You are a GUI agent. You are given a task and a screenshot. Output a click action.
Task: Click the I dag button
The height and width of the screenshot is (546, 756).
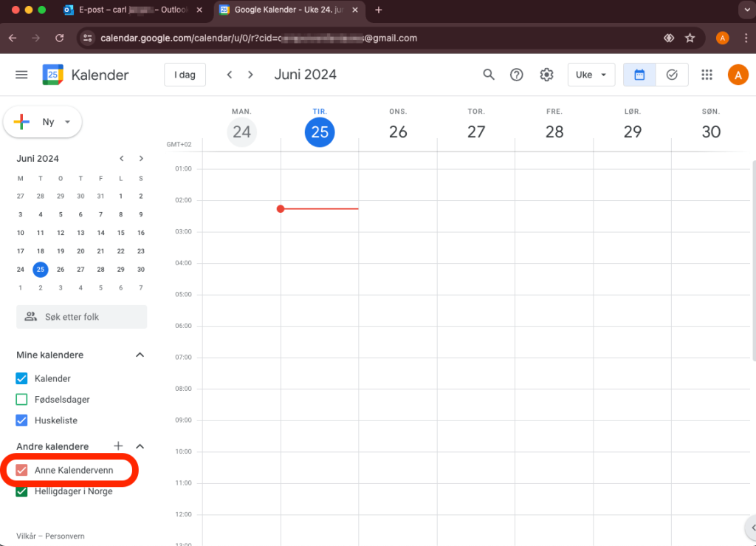pyautogui.click(x=185, y=75)
